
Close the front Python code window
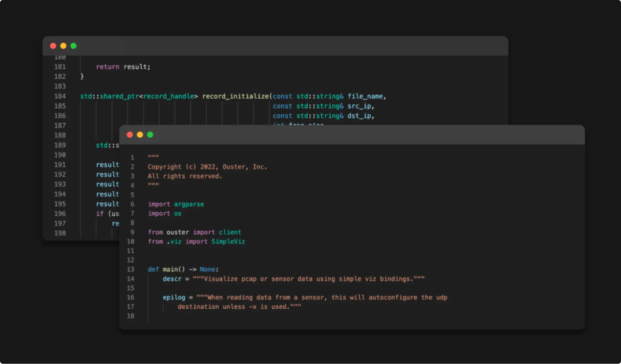(x=130, y=135)
